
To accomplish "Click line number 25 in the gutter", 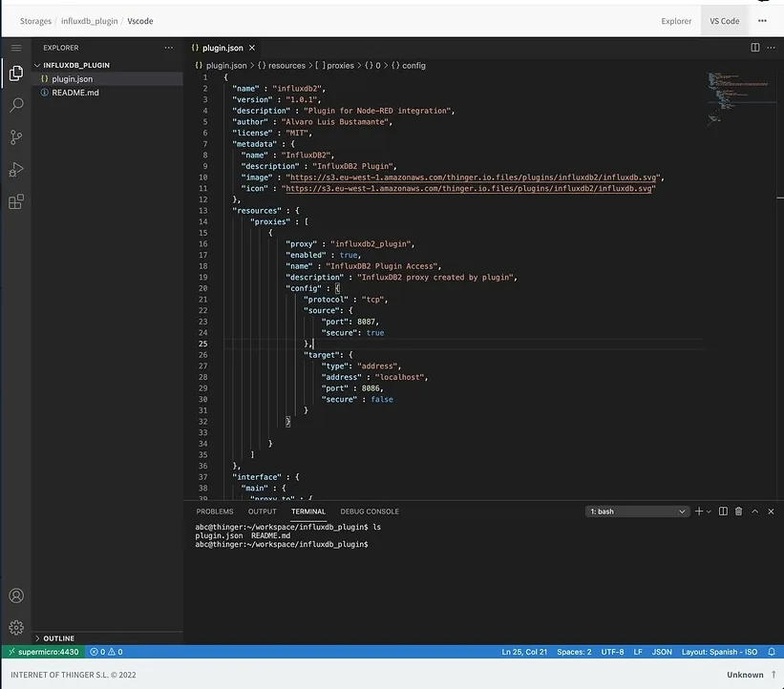I will point(203,344).
